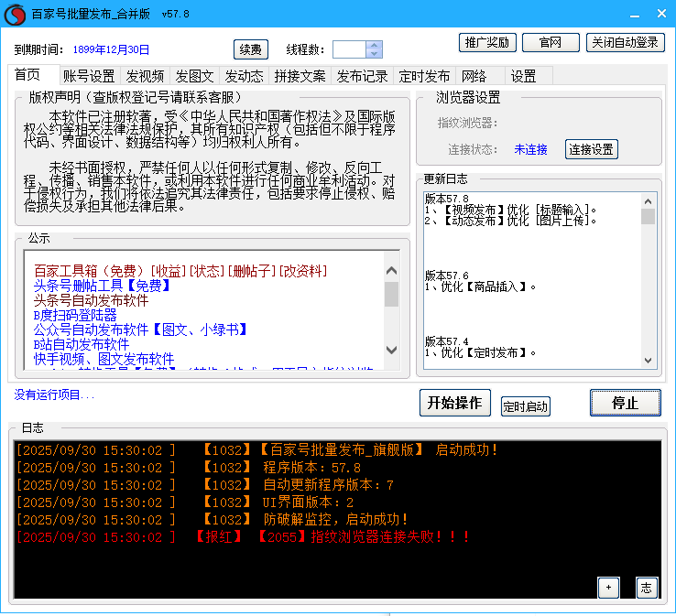Open the 头条号自动发布软件 link
The image size is (676, 616).
[x=91, y=300]
